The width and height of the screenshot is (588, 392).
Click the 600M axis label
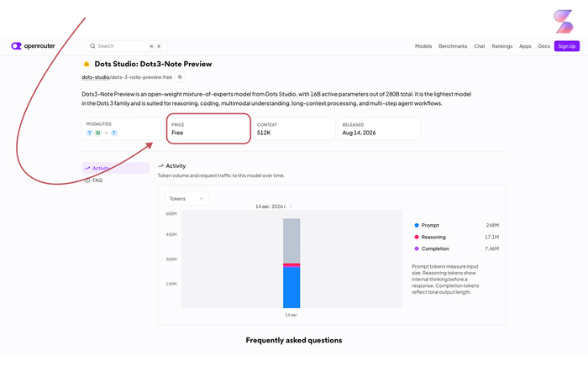171,213
